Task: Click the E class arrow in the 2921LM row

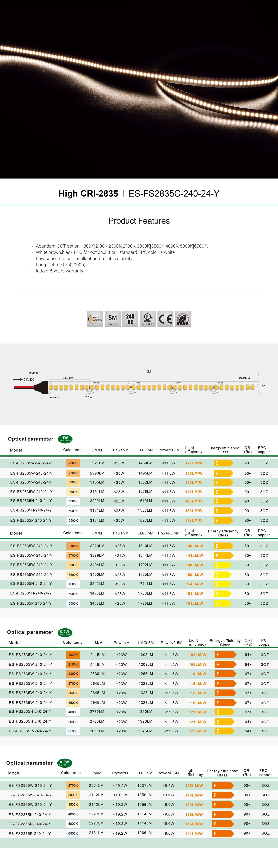Action: tap(223, 463)
